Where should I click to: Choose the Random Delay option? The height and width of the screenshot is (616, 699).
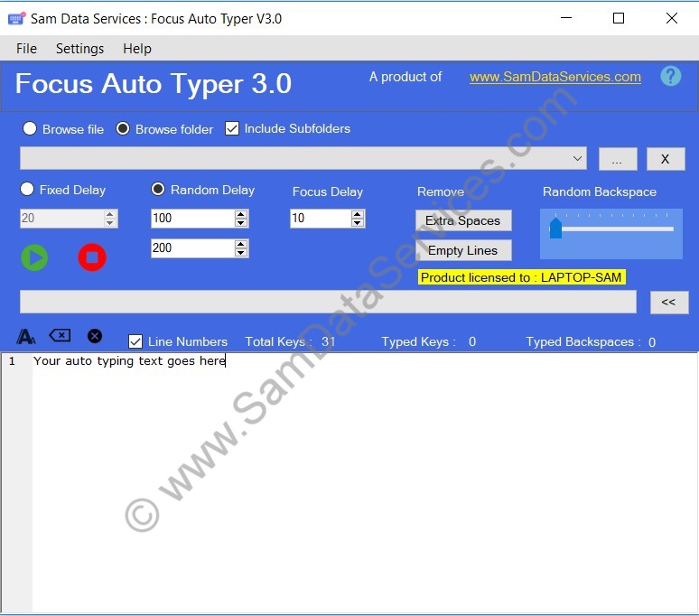click(158, 189)
